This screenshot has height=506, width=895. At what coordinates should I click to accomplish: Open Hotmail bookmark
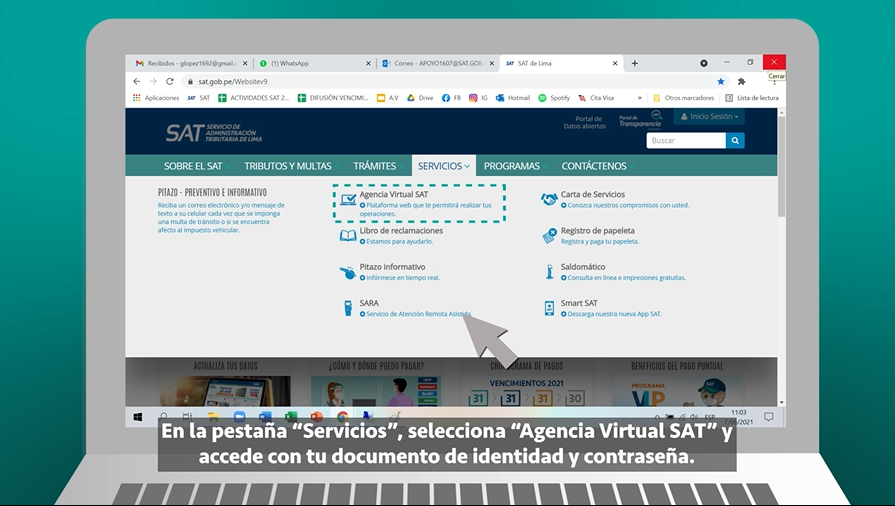point(513,98)
